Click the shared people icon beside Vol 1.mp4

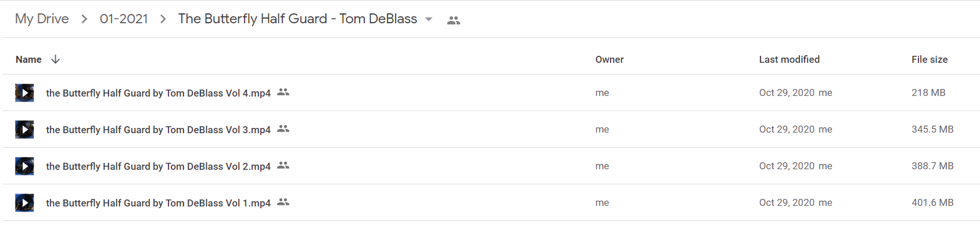coord(283,202)
